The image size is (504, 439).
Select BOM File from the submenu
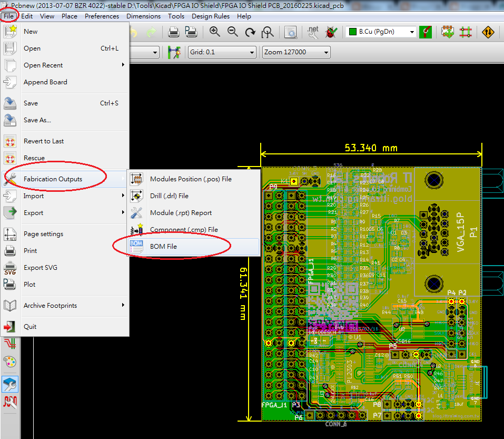pos(194,247)
